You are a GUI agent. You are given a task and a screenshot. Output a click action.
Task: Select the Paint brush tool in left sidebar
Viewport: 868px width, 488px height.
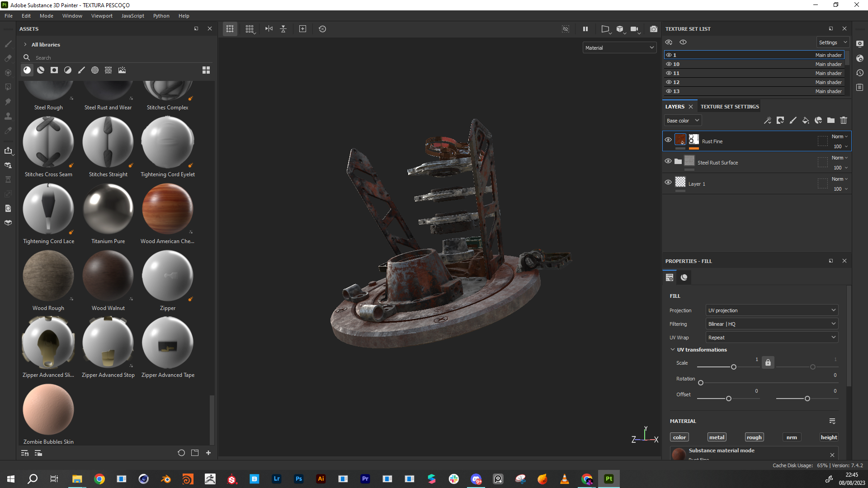point(8,44)
